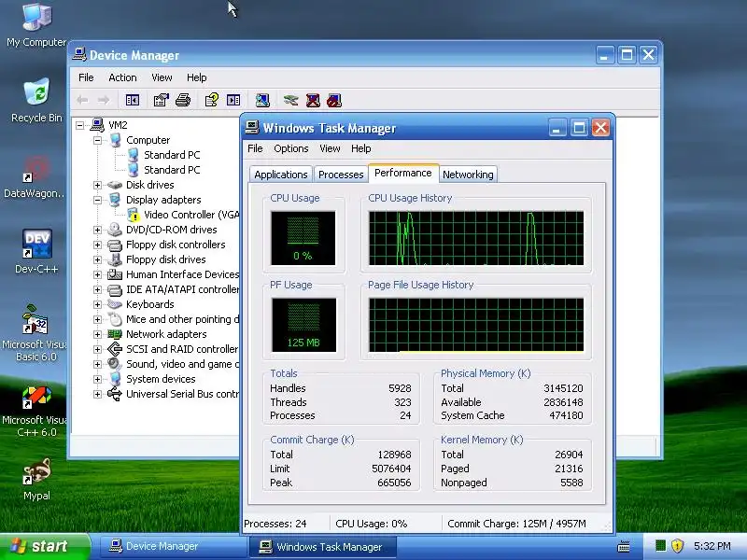Open Task Manager's Options menu
The width and height of the screenshot is (747, 560).
click(290, 148)
